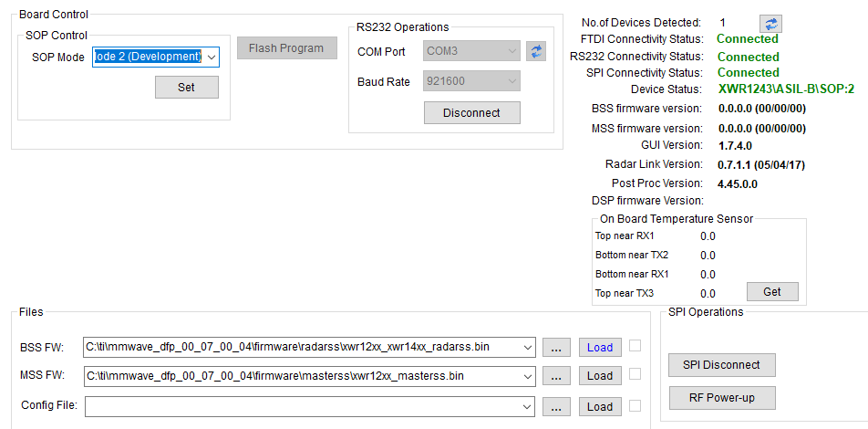Click SPI Disconnect
The image size is (868, 429).
(x=721, y=365)
